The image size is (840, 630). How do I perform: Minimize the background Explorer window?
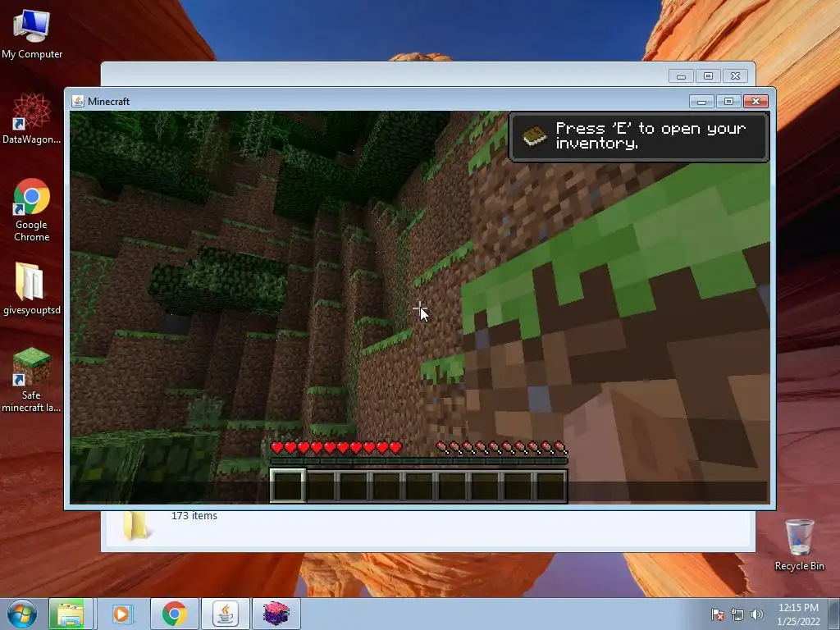[681, 76]
